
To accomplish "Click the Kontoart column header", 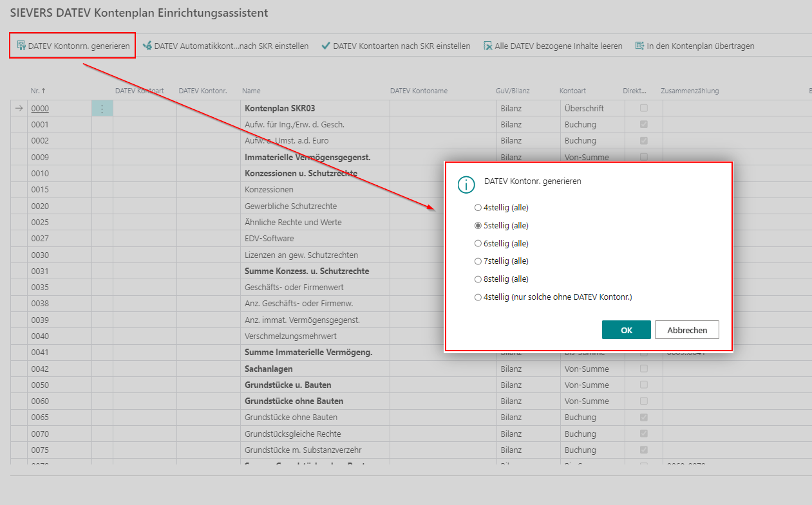I will pos(572,91).
